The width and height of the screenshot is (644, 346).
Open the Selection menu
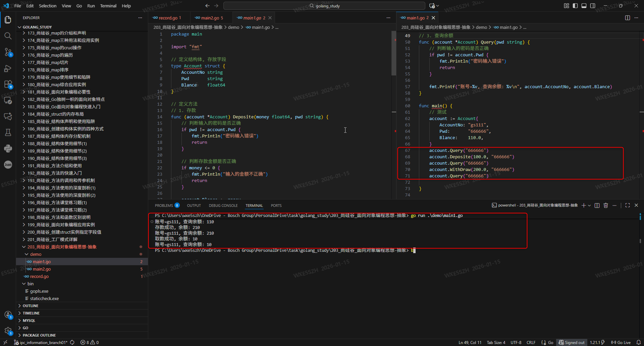[48, 6]
